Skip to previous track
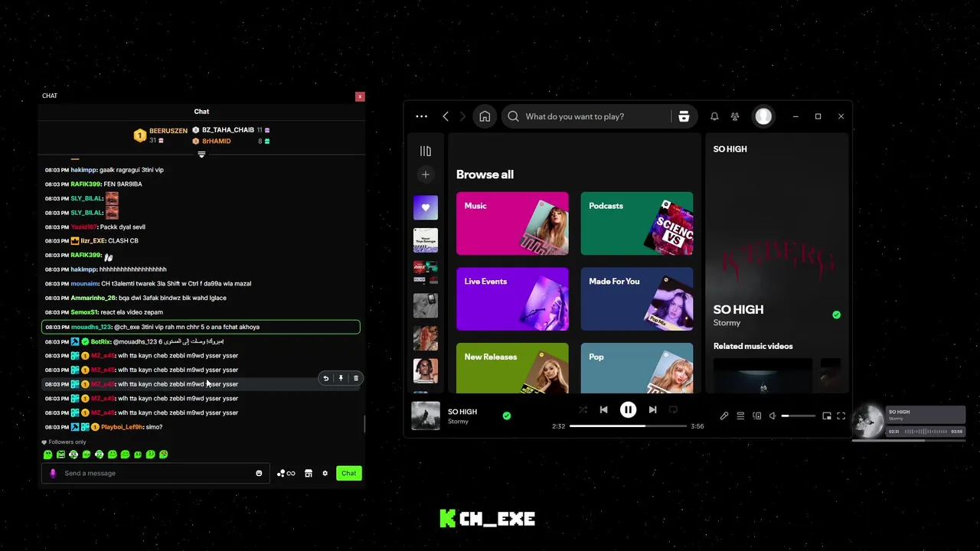 603,410
